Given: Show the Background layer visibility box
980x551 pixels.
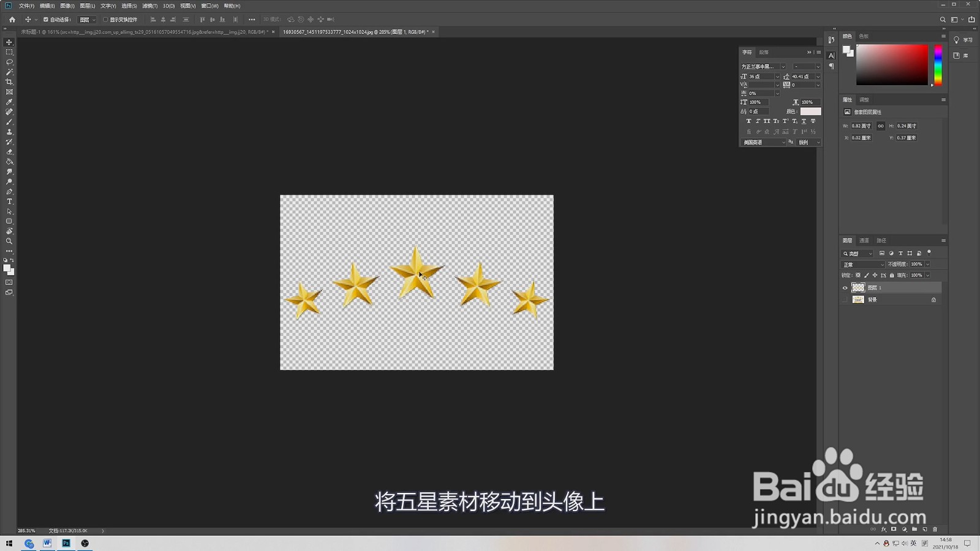Looking at the screenshot, I should coord(845,300).
